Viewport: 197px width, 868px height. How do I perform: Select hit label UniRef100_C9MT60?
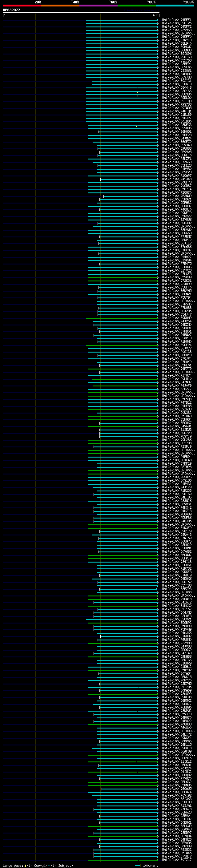176,494
